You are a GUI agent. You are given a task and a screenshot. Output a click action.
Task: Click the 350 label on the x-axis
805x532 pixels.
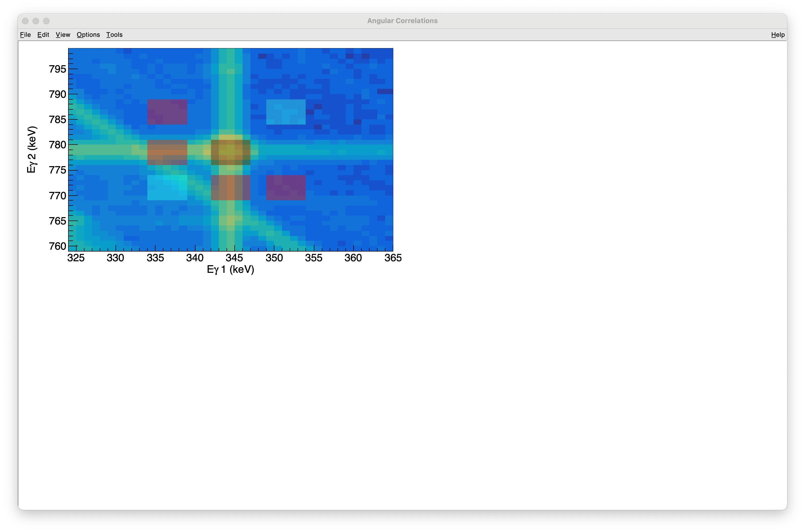(x=274, y=258)
